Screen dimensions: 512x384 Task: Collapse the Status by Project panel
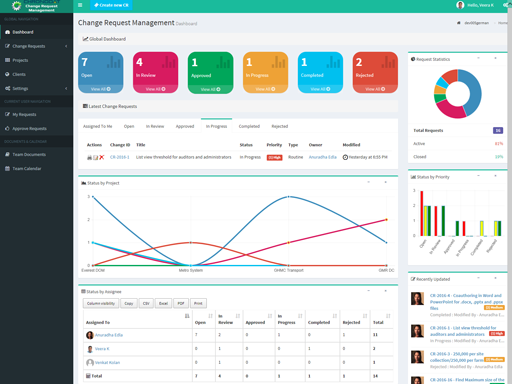[369, 182]
